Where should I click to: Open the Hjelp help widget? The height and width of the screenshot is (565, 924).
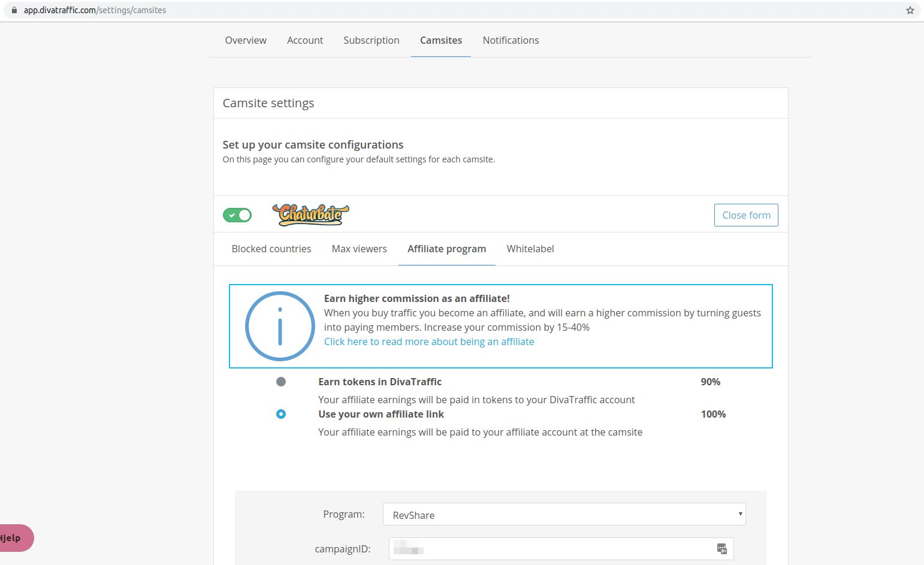tap(14, 538)
